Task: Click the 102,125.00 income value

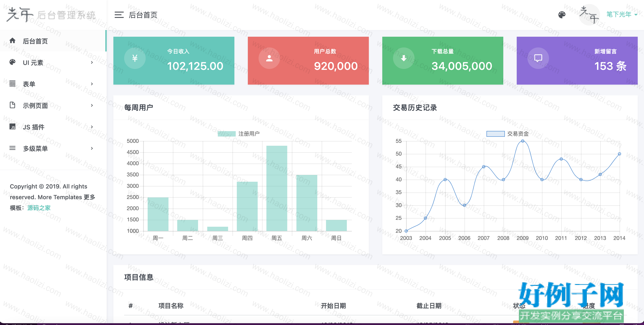Action: (x=195, y=66)
